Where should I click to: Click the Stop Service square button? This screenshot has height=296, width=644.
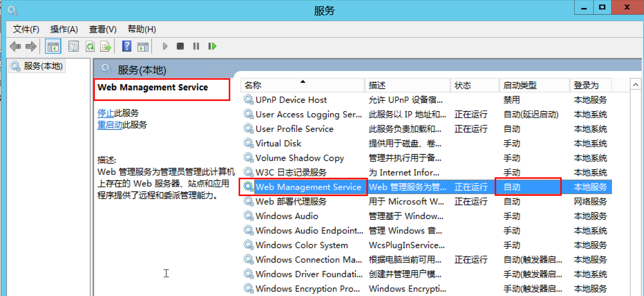click(180, 46)
